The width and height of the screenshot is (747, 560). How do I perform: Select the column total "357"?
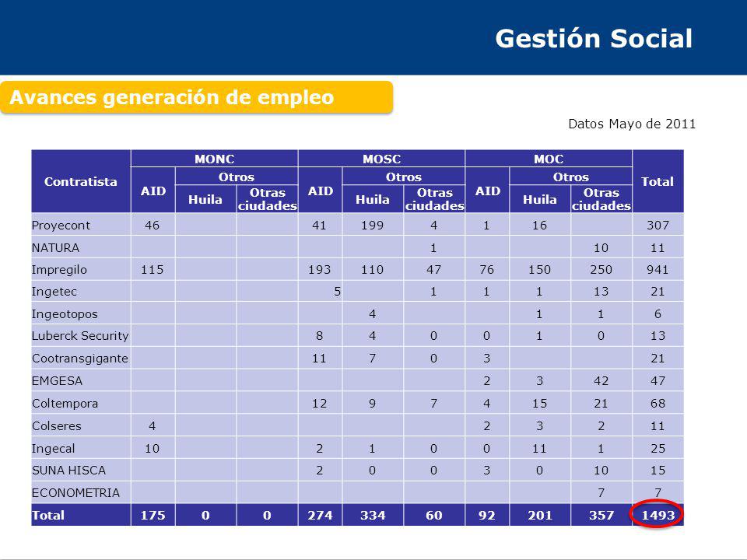[x=601, y=515]
